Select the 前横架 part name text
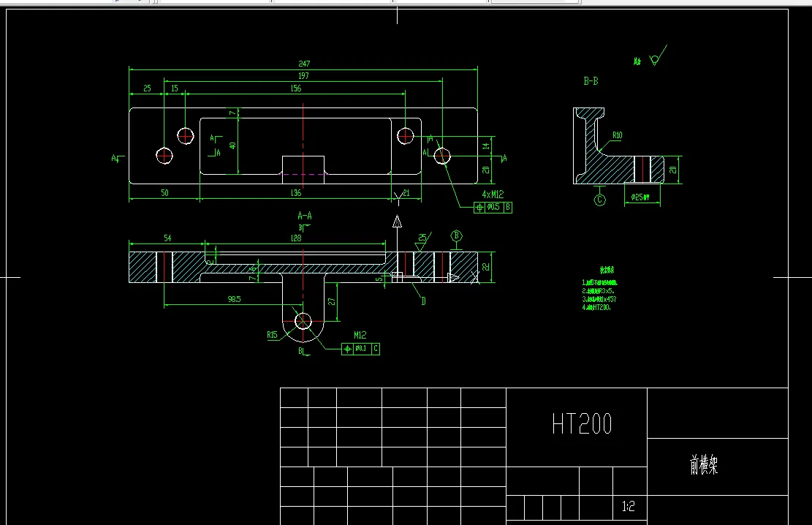The width and height of the screenshot is (812, 525). 704,465
